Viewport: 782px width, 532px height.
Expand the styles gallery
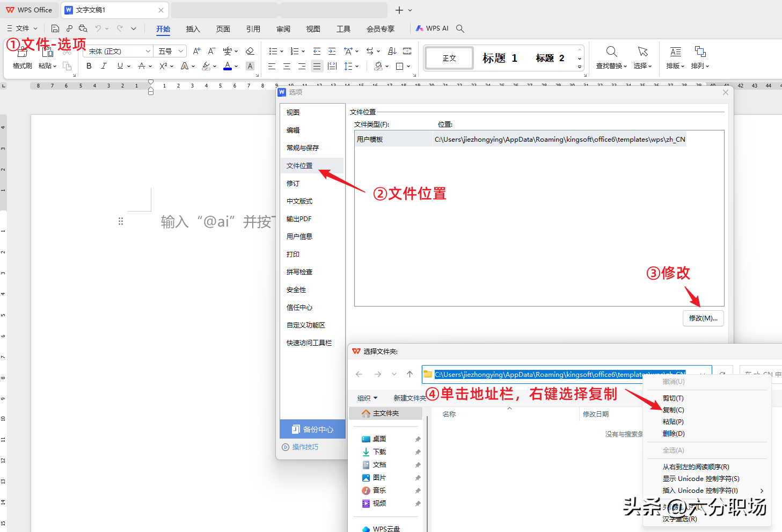[580, 67]
